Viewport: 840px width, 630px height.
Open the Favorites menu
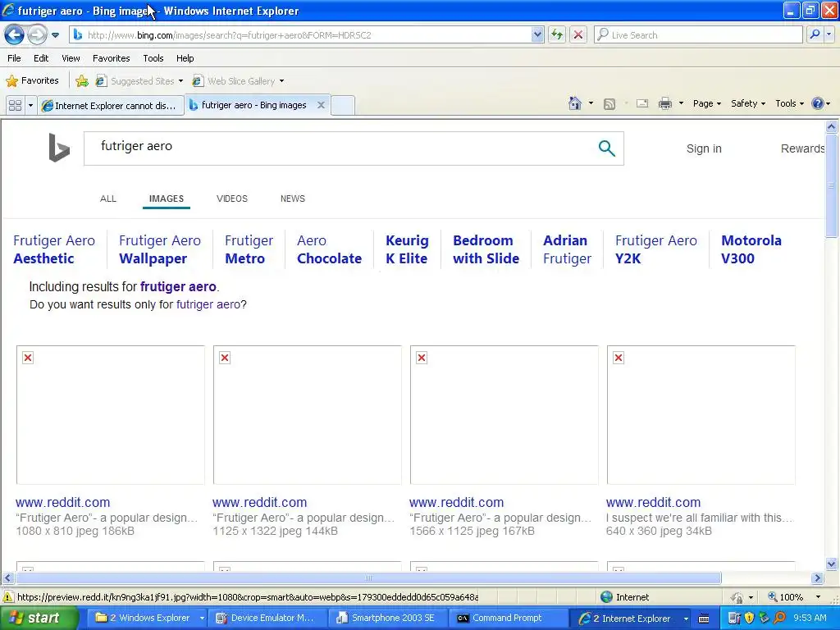point(111,58)
